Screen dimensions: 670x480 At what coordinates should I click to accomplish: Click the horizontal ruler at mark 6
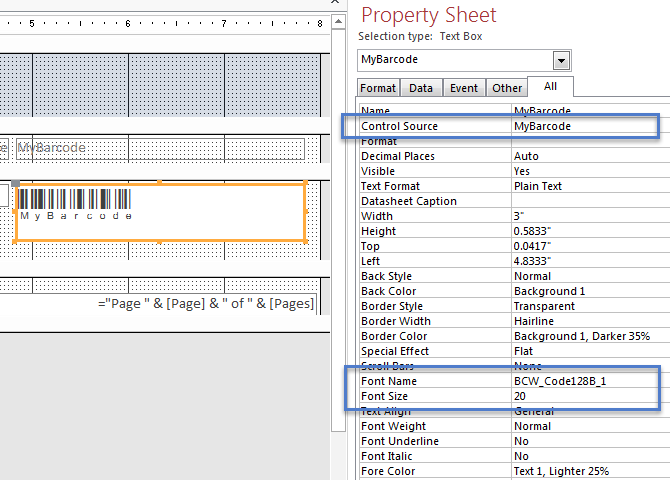click(128, 24)
